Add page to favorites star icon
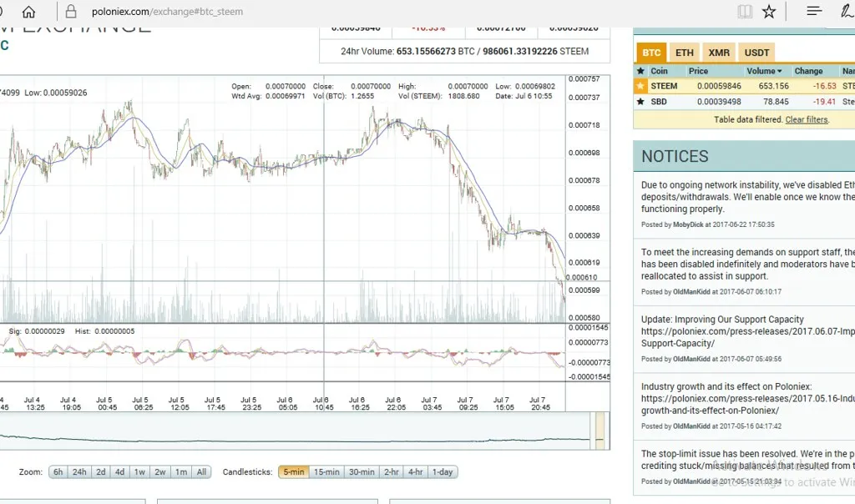Image resolution: width=855 pixels, height=504 pixels. [x=769, y=12]
